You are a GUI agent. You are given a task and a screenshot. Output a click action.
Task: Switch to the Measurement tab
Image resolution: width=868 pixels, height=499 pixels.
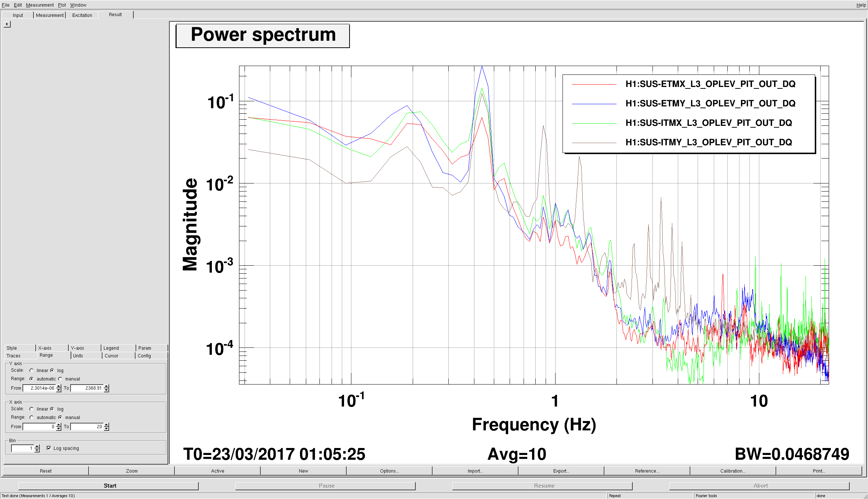pos(50,15)
